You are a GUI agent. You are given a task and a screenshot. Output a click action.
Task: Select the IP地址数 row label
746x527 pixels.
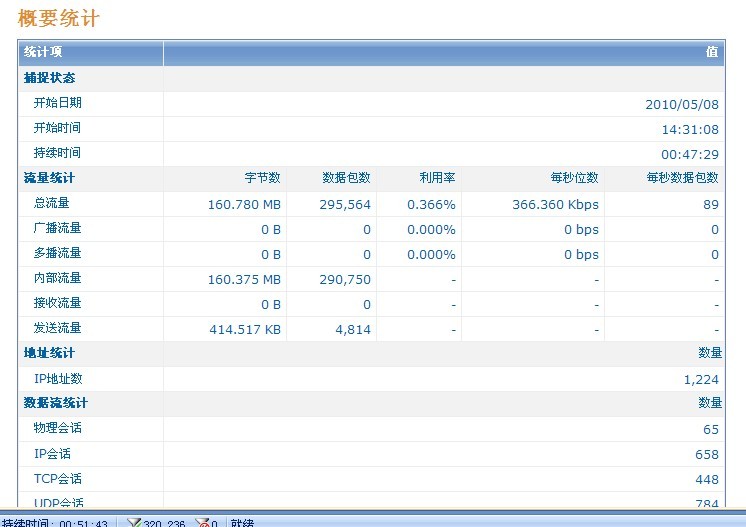[x=58, y=379]
